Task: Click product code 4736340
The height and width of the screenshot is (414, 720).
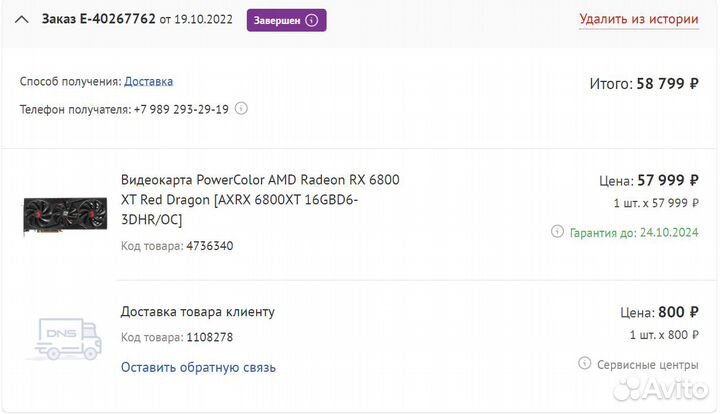Action: tap(210, 246)
